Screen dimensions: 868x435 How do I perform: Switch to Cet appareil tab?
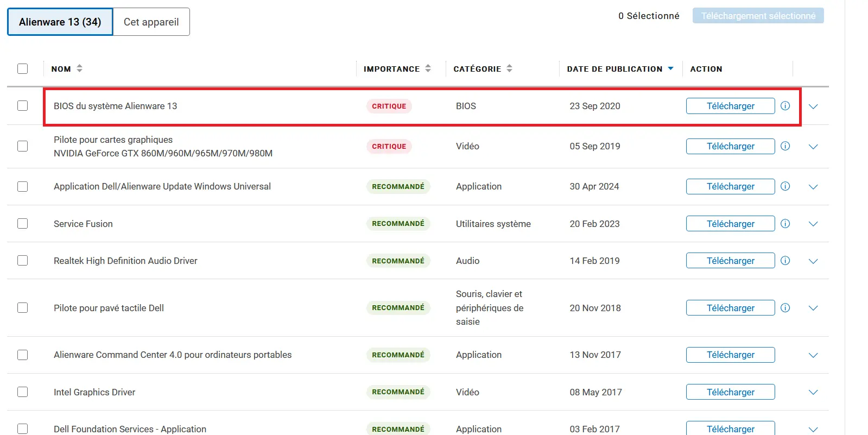point(151,22)
